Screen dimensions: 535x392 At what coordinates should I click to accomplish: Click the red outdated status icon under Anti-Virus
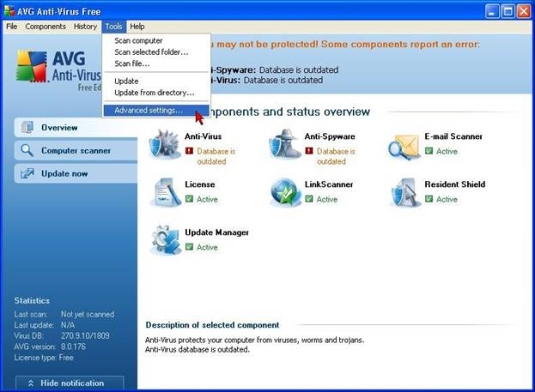[190, 151]
